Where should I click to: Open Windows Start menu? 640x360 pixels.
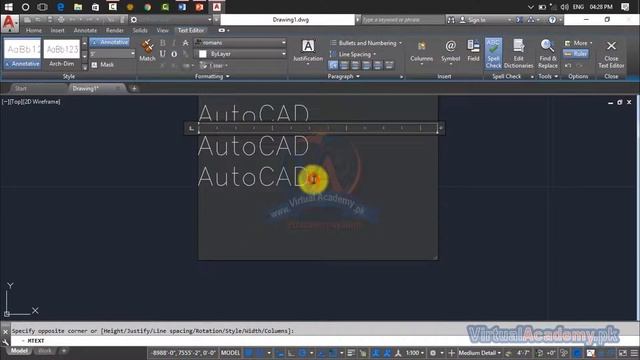coord(8,7)
